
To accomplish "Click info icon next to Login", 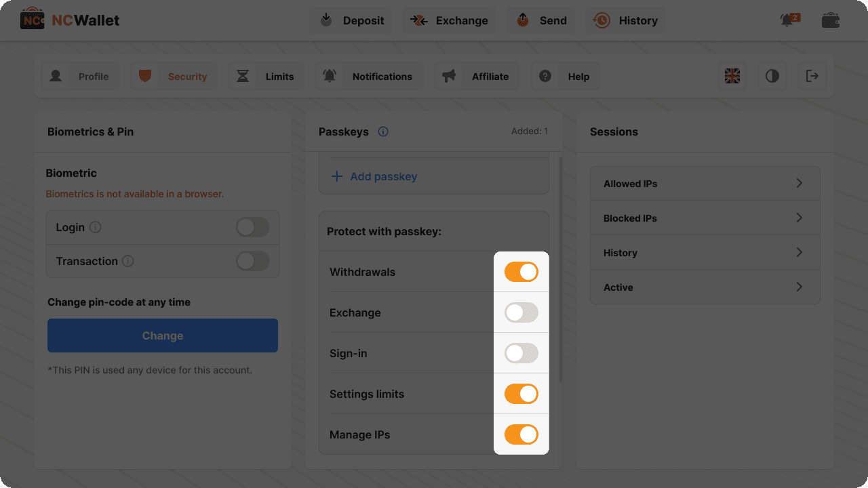I will pos(96,227).
